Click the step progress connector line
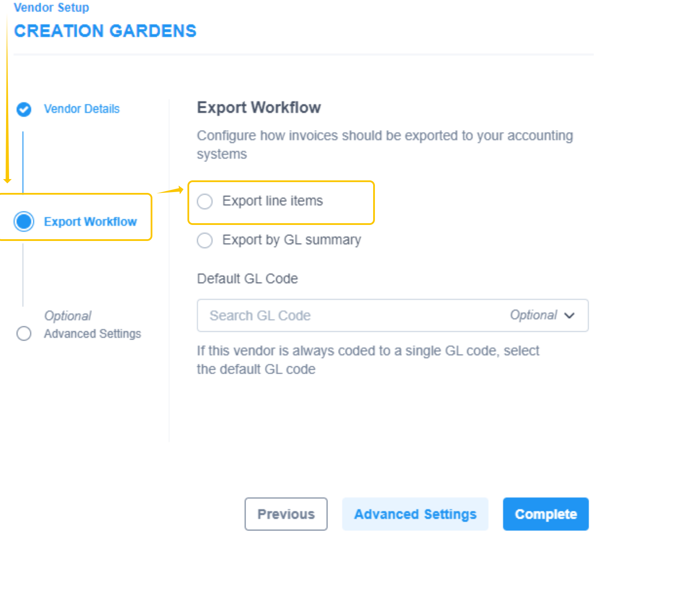Screen dimensions: 700x590 [x=24, y=277]
